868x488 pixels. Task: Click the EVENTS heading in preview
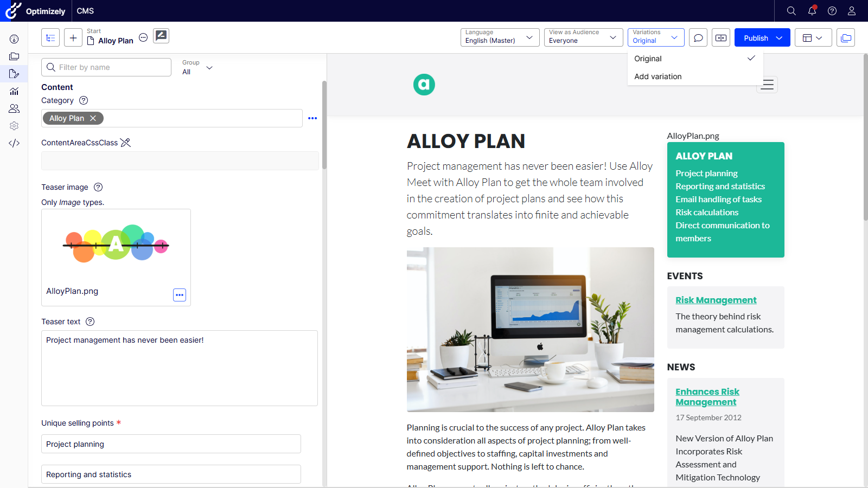coord(685,276)
